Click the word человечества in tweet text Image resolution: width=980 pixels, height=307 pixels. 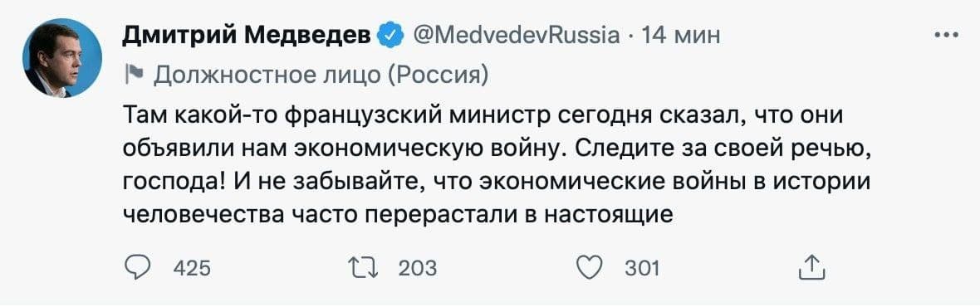[x=215, y=215]
